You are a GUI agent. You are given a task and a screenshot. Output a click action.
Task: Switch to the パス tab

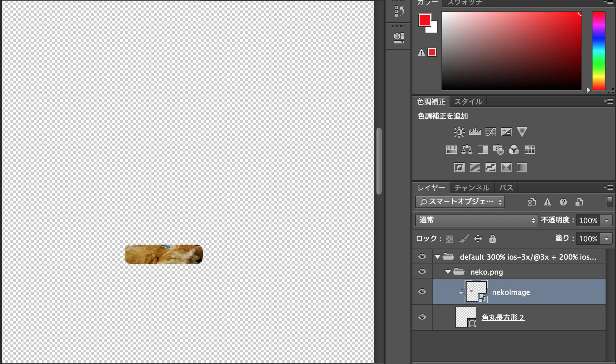tap(506, 188)
